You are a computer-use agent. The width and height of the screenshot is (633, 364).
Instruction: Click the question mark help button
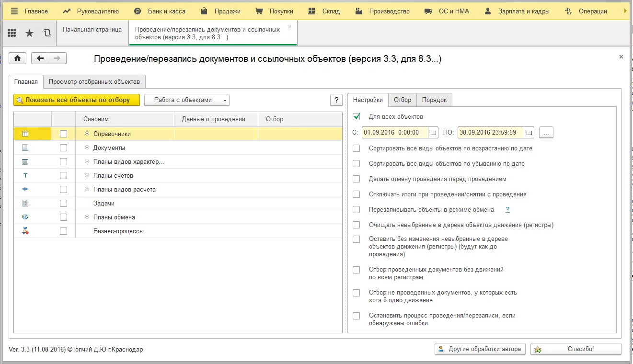tap(336, 100)
